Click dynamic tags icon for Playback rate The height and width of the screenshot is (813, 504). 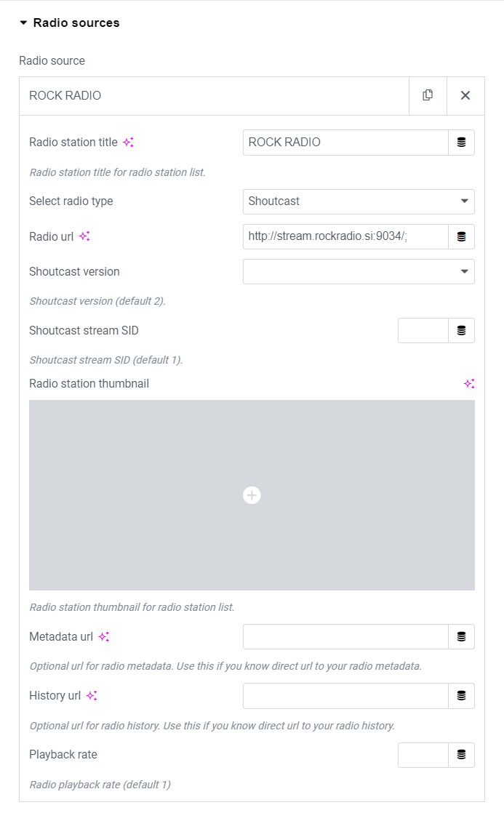461,755
